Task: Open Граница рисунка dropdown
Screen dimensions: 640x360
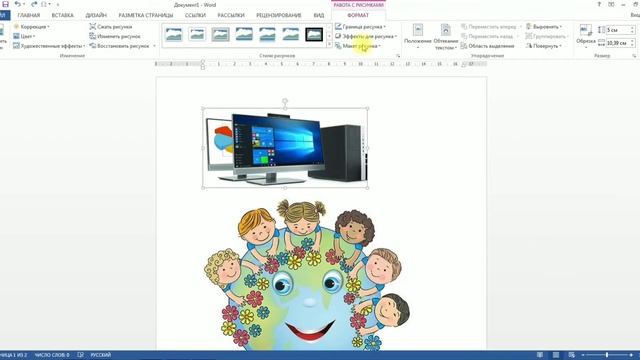Action: pyautogui.click(x=360, y=27)
